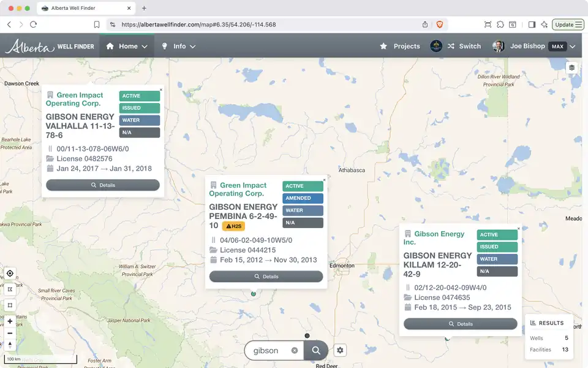Open Details for Killam well
This screenshot has width=588, height=368.
[461, 324]
